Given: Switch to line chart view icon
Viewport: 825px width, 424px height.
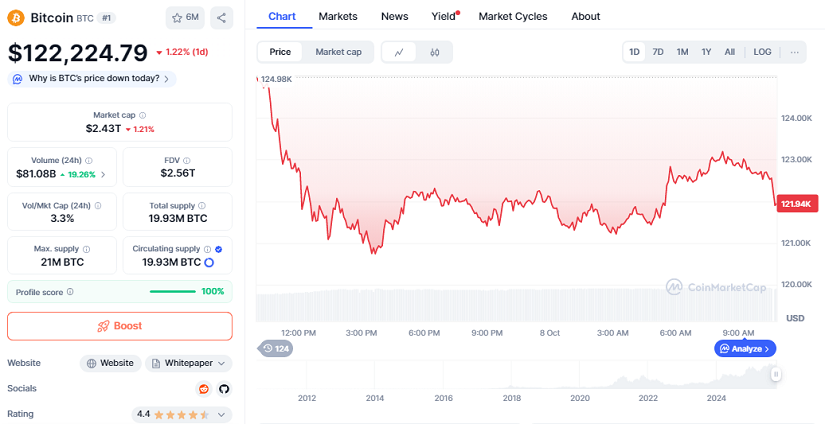Looking at the screenshot, I should [x=399, y=52].
